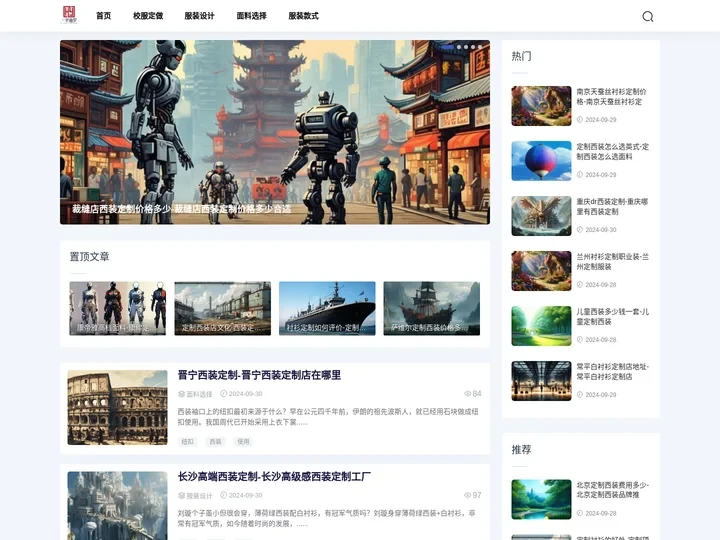
Task: Open the 服装款式 menu item
Action: 303,16
